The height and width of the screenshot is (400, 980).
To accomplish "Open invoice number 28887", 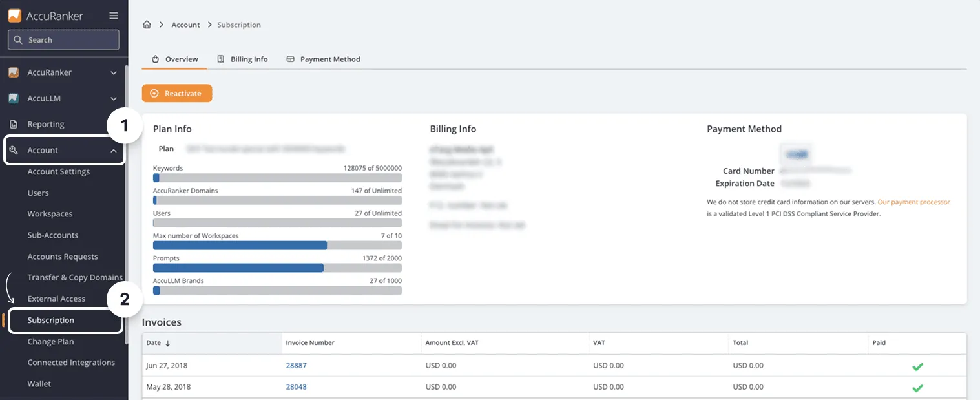I will coord(296,365).
